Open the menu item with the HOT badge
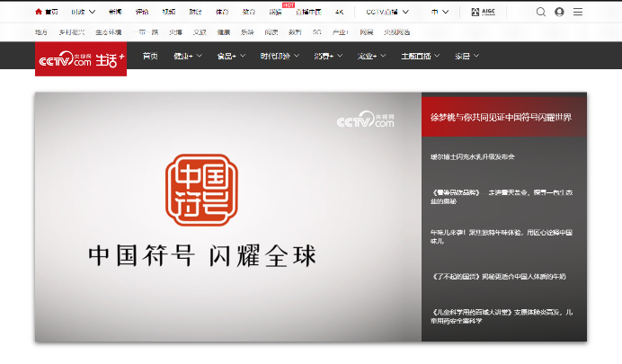The width and height of the screenshot is (622, 364). tap(276, 12)
